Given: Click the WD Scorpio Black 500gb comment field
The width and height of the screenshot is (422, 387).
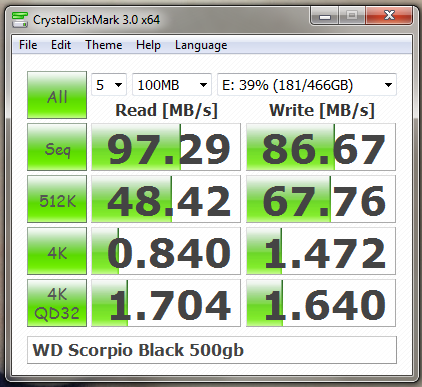Looking at the screenshot, I should tap(212, 350).
